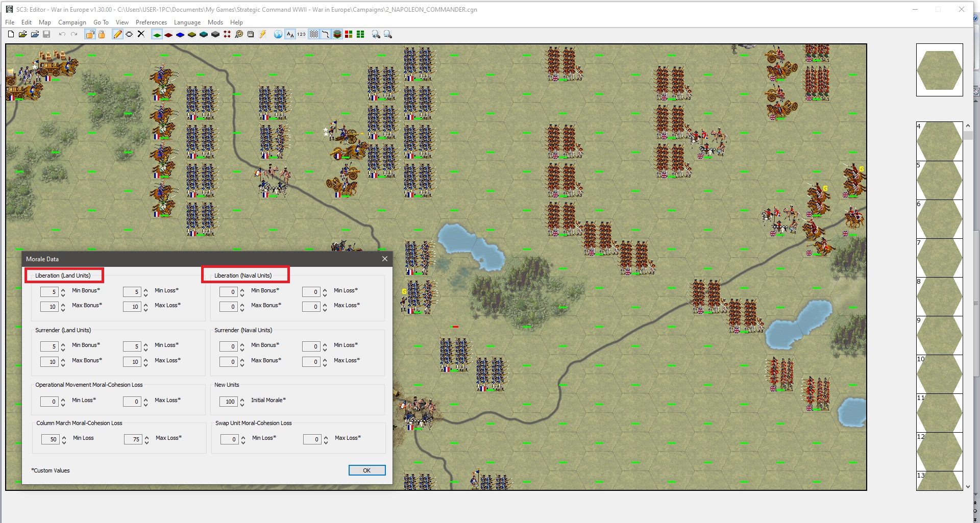Click the black X delete tool
Image resolution: width=980 pixels, height=523 pixels.
tap(141, 34)
